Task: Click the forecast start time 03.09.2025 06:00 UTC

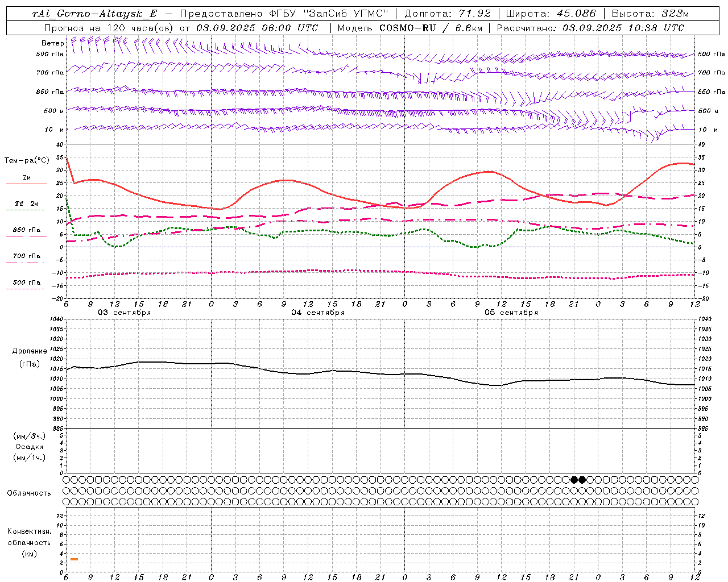Action: (257, 28)
